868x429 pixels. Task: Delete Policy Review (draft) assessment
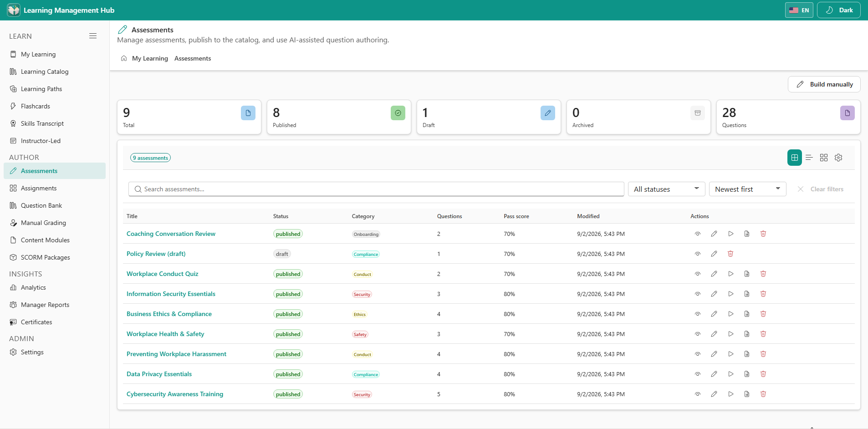[x=730, y=254]
